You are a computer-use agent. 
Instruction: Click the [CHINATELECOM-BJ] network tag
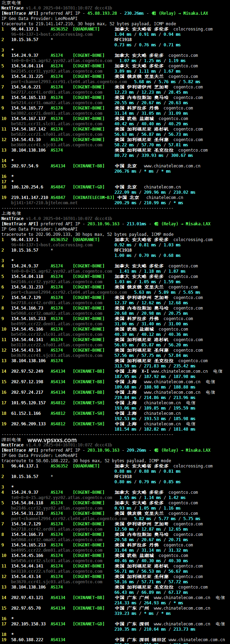click(x=93, y=197)
